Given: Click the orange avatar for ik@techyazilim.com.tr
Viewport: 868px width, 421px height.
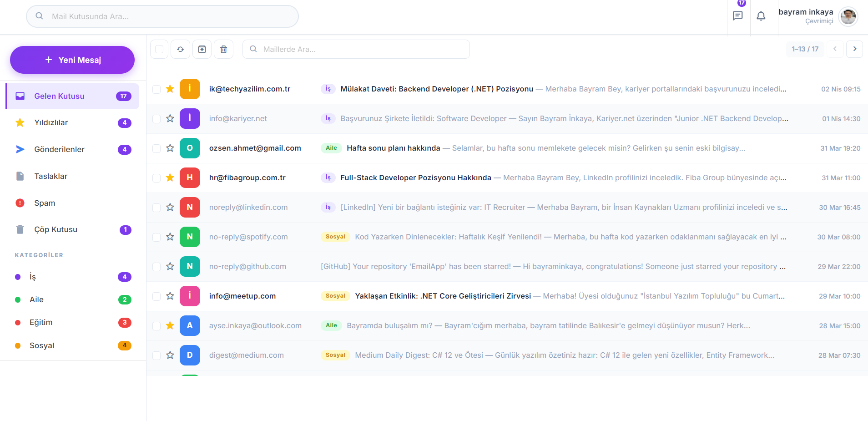Looking at the screenshot, I should tap(190, 89).
